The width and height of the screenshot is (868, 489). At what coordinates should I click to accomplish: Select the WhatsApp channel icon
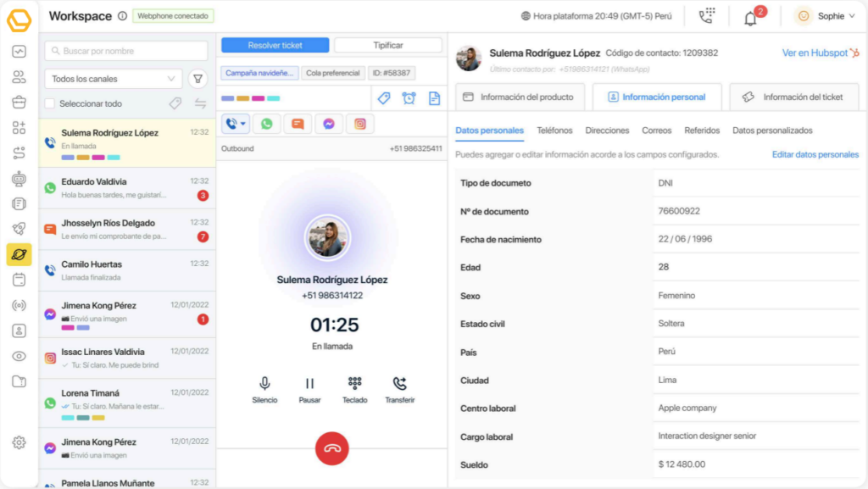[266, 124]
